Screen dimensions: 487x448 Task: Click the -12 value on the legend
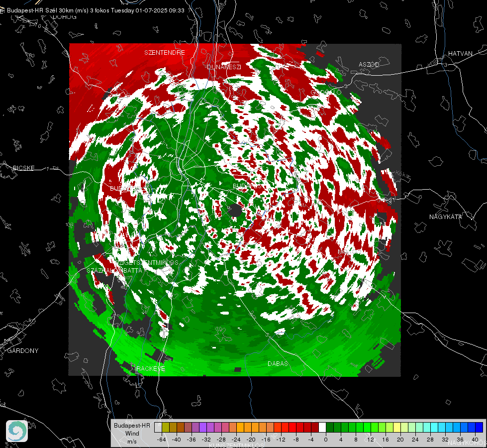click(281, 440)
